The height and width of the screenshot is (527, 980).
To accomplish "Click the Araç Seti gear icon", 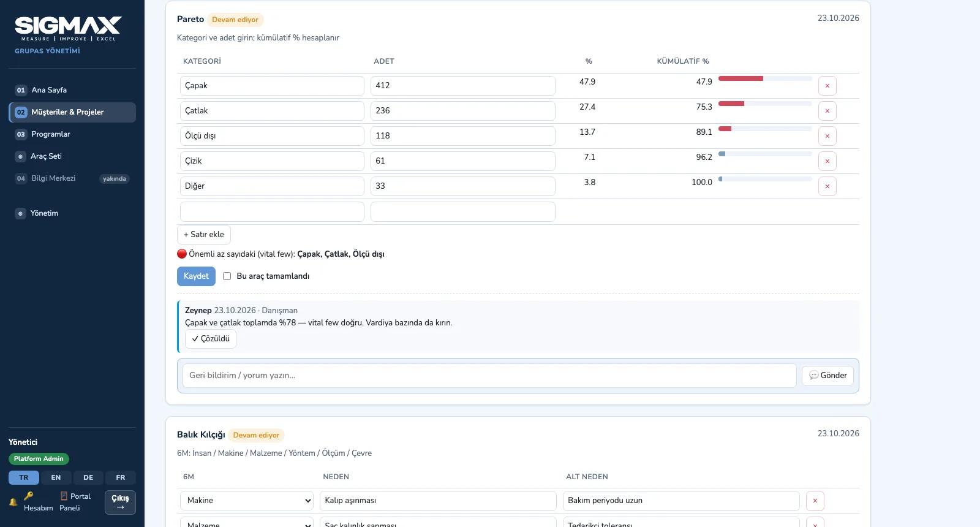I will coord(20,156).
